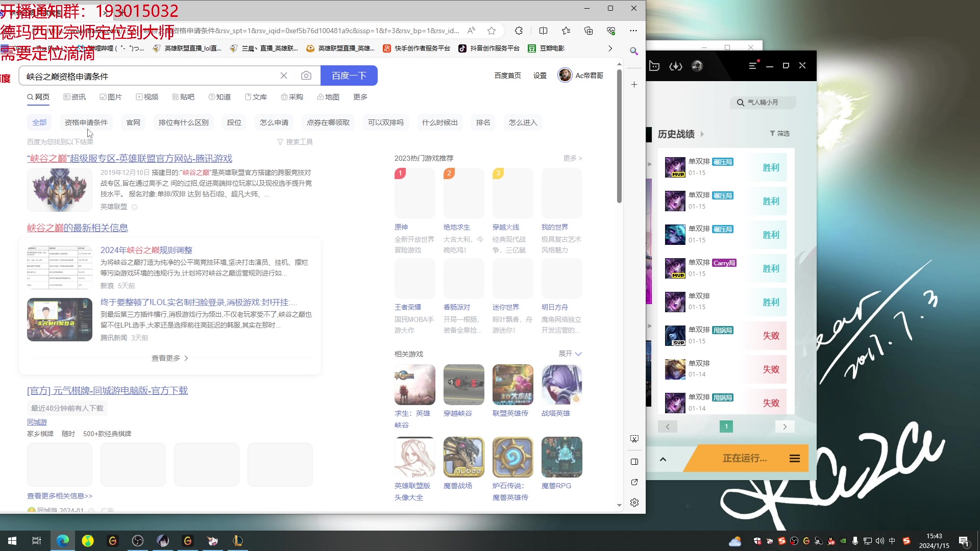Select the 点券在哪领取 filter chip
This screenshot has width=980, height=551.
click(x=328, y=122)
